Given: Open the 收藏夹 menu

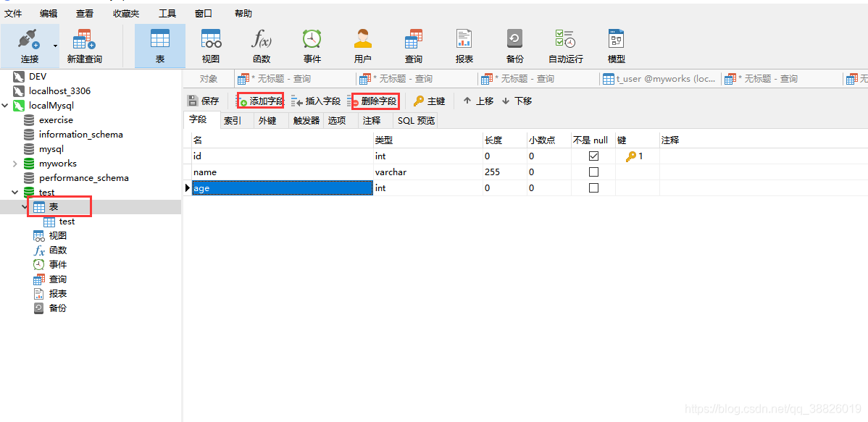Looking at the screenshot, I should point(126,13).
